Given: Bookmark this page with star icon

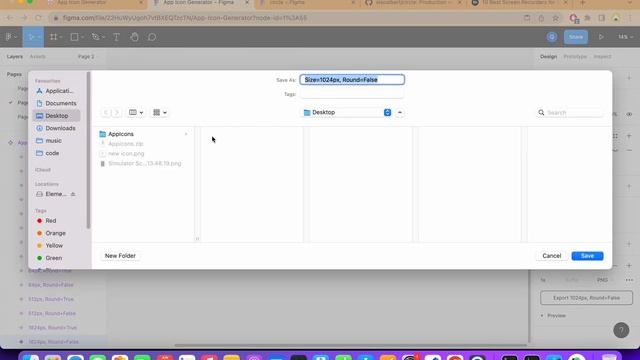Looking at the screenshot, I should pyautogui.click(x=556, y=18).
